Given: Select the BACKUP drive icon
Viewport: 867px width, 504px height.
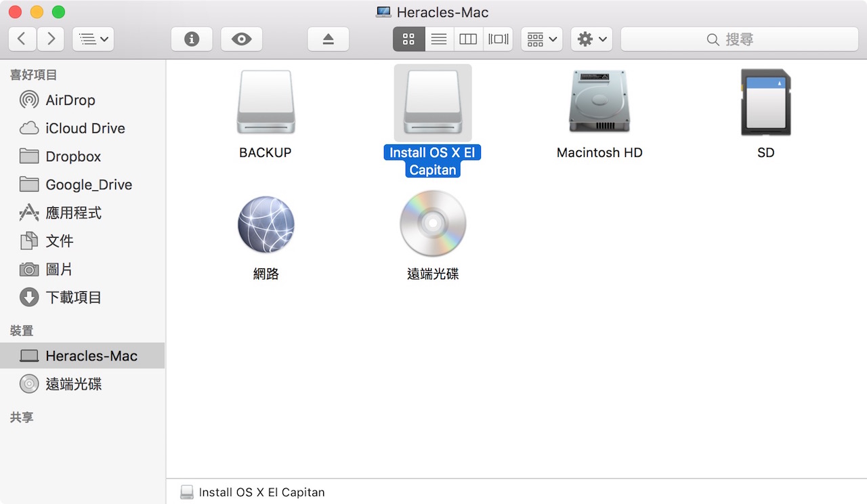Looking at the screenshot, I should [x=266, y=102].
